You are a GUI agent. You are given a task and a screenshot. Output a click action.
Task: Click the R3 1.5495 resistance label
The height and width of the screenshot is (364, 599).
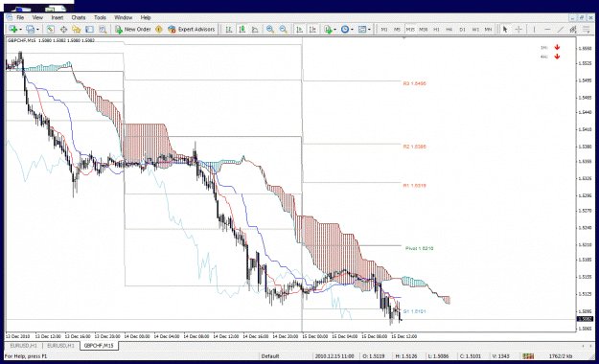(x=414, y=83)
